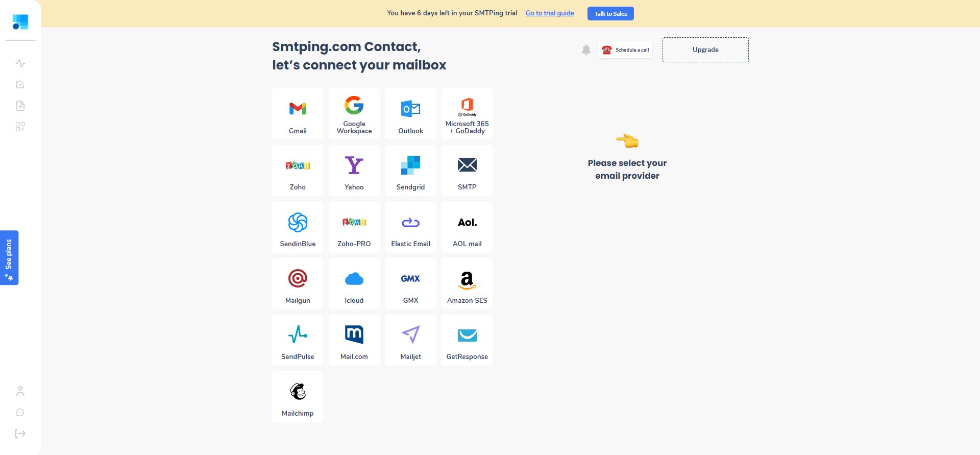Select the Elastic Email option
The image size is (980, 455).
point(411,227)
